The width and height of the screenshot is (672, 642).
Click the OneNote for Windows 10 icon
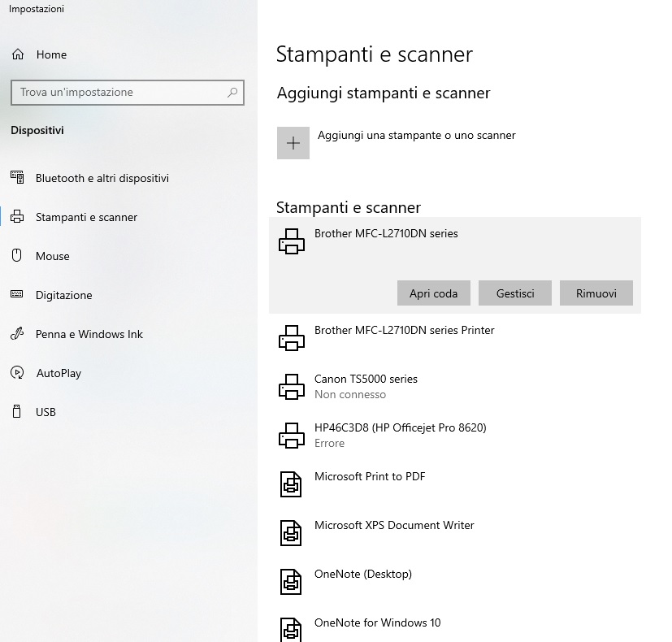point(291,630)
